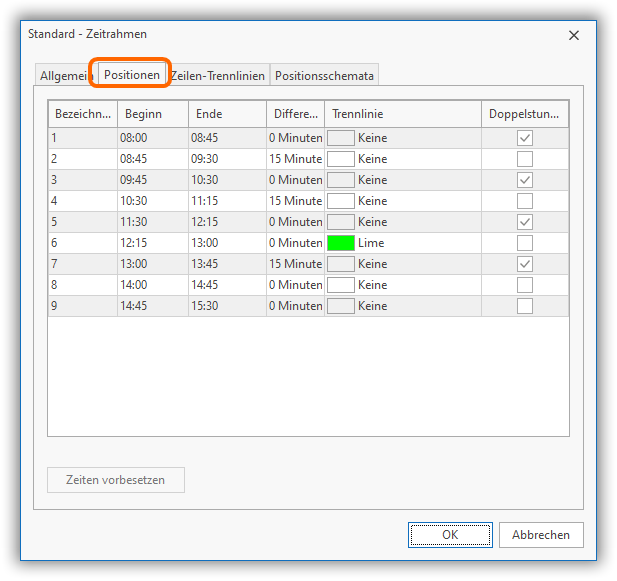Image resolution: width=617 pixels, height=581 pixels.
Task: Click the Ende column header
Action: [x=227, y=114]
